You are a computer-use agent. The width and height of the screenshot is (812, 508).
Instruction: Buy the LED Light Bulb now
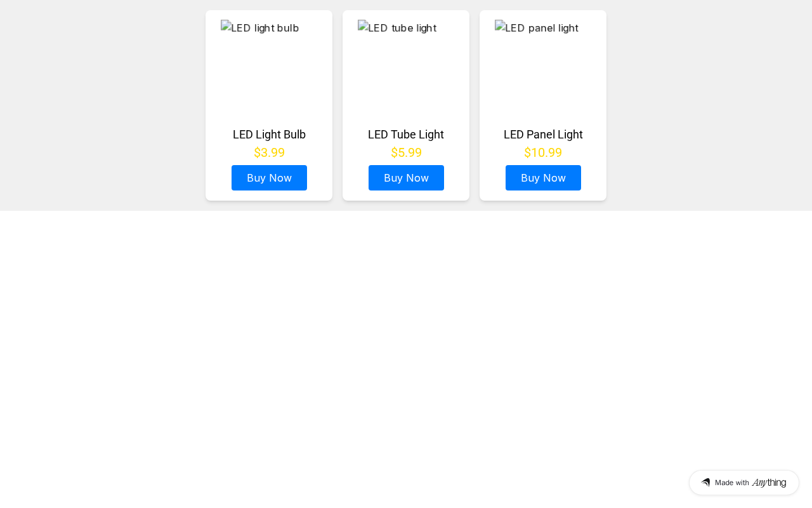tap(269, 178)
